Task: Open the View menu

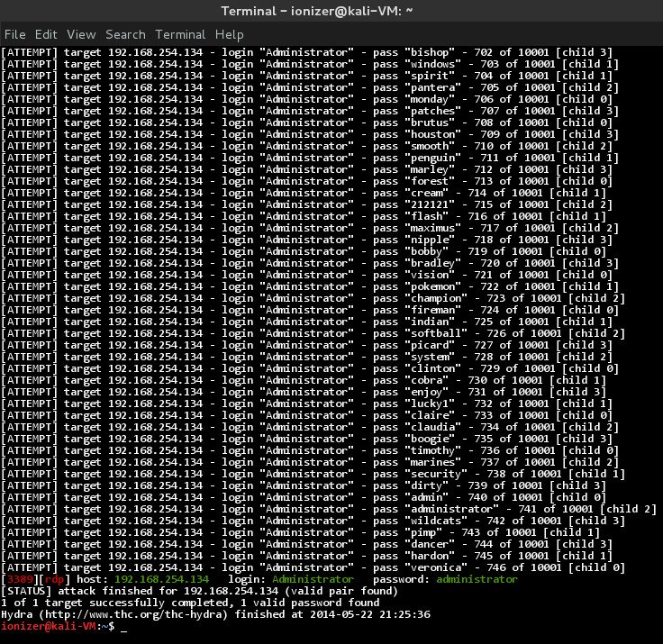Action: [81, 34]
